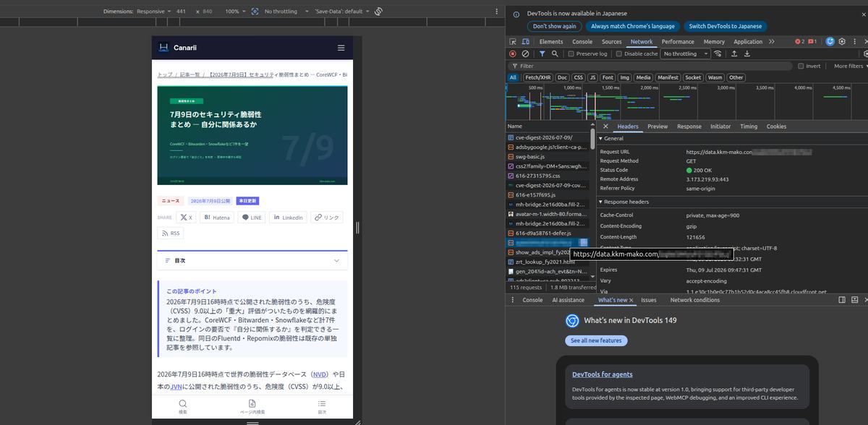
Task: Show more DevTools tabs chevron
Action: pos(772,42)
